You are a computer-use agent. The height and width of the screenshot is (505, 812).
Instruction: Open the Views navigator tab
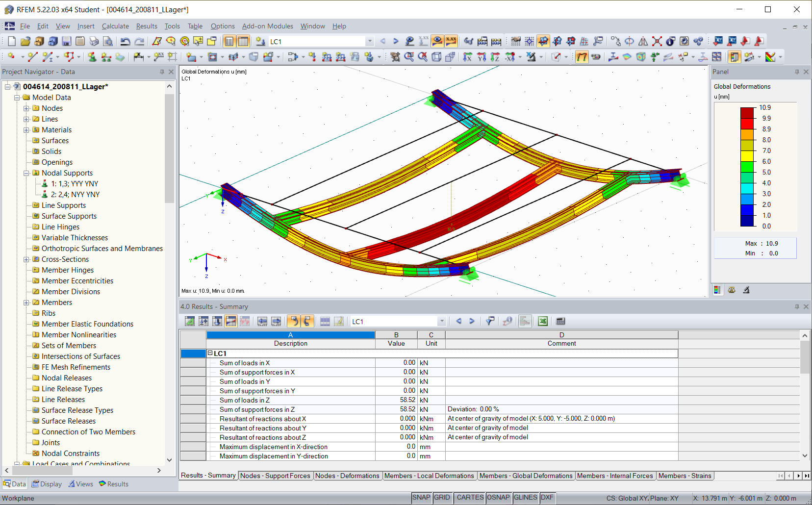coord(81,484)
